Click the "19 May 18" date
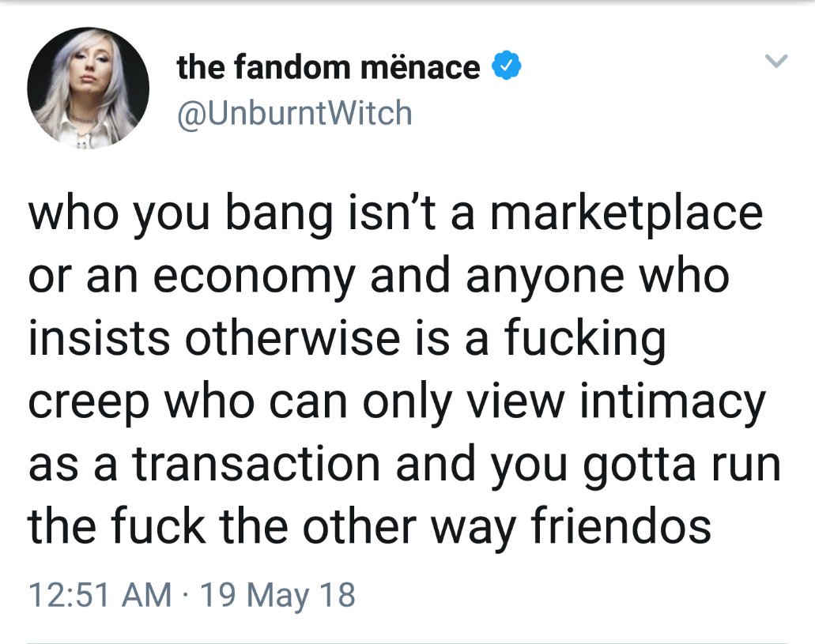 277,594
